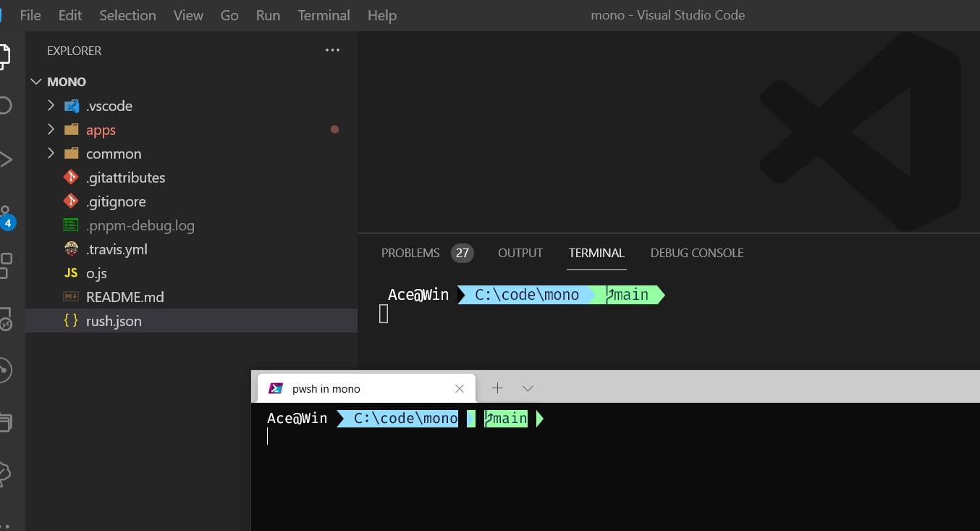This screenshot has width=980, height=531.
Task: Click the More Actions ellipsis in Explorer
Action: click(332, 50)
